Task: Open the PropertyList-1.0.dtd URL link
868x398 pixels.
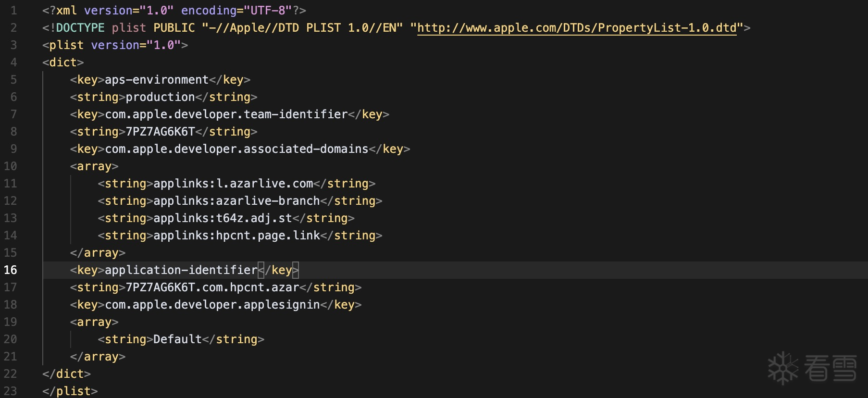Action: 576,28
